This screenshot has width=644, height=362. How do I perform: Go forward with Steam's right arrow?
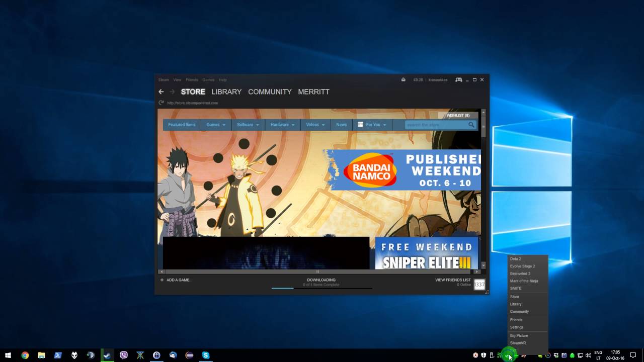172,92
